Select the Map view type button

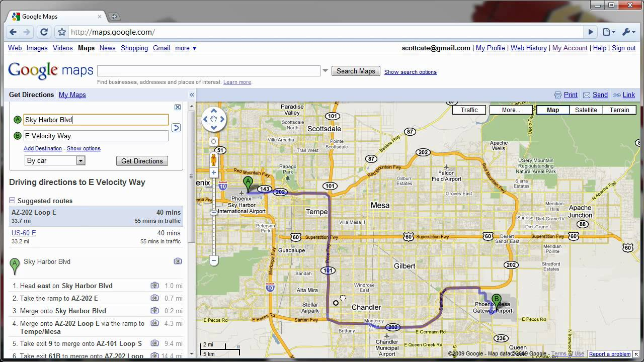pos(553,110)
